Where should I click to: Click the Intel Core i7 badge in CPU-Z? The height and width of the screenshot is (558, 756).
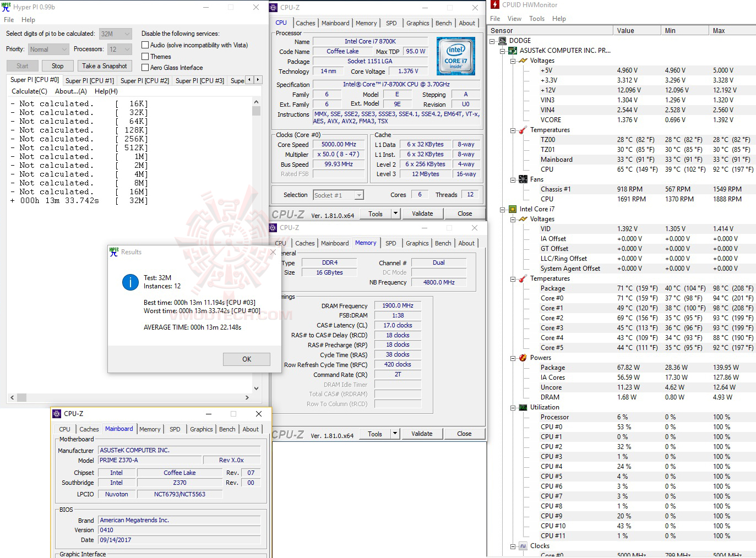click(456, 56)
